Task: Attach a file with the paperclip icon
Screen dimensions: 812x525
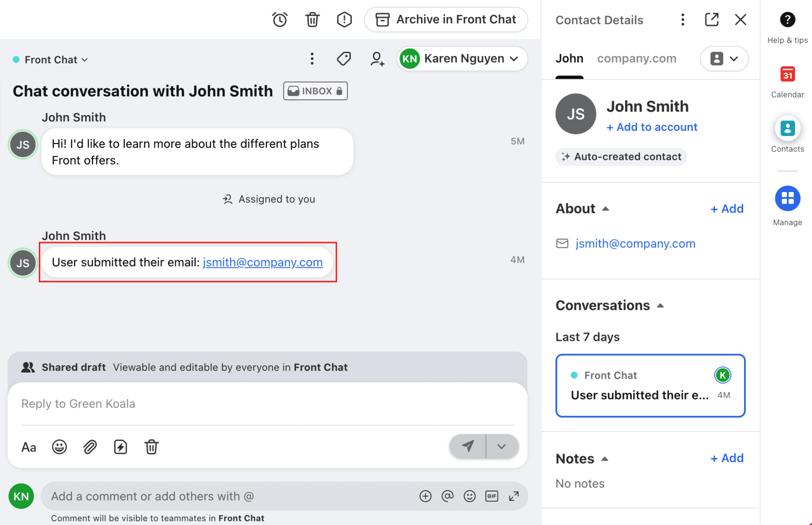Action: click(x=90, y=447)
